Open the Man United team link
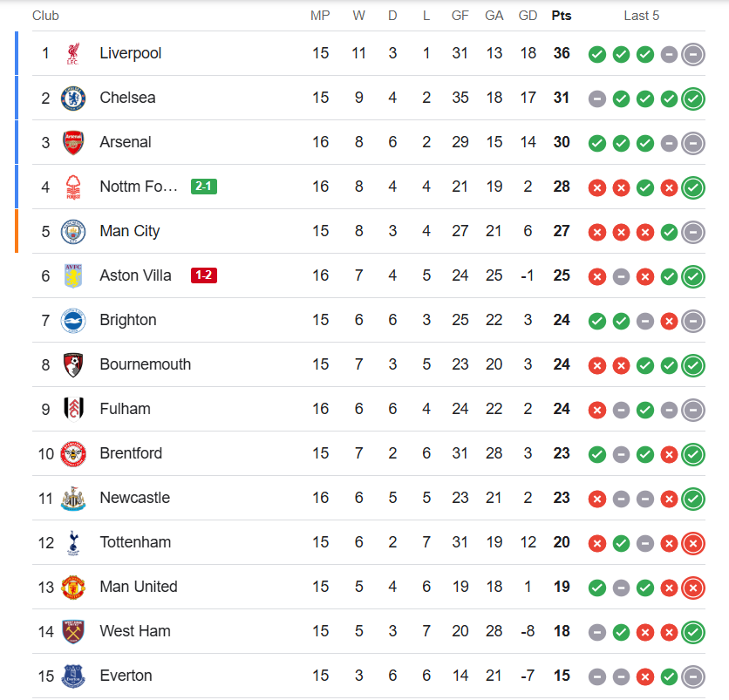This screenshot has width=729, height=700. pyautogui.click(x=139, y=587)
